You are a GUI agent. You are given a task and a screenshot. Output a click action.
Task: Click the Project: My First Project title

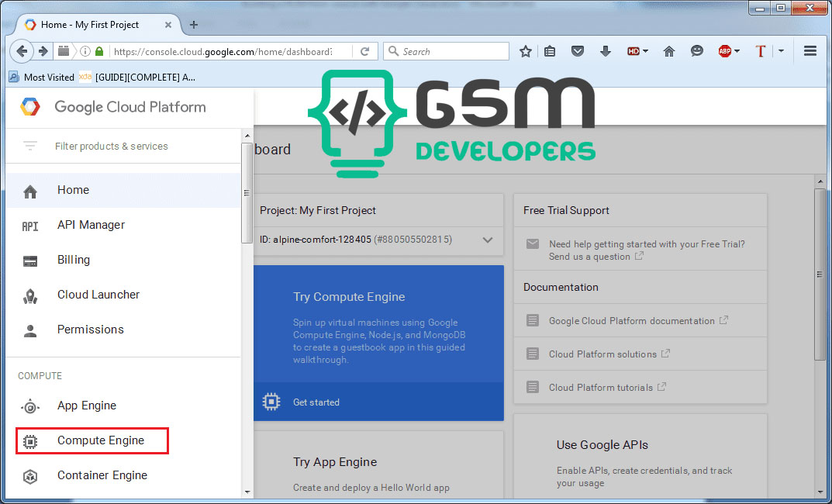[318, 211]
